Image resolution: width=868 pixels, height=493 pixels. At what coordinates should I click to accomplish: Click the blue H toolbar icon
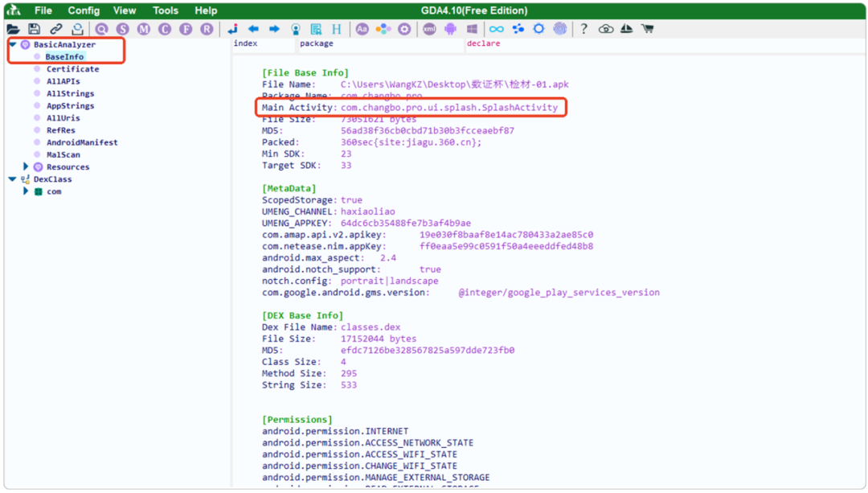pyautogui.click(x=337, y=29)
